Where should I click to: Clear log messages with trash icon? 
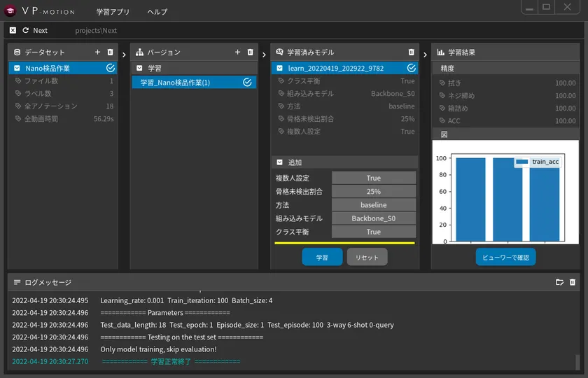pos(572,282)
